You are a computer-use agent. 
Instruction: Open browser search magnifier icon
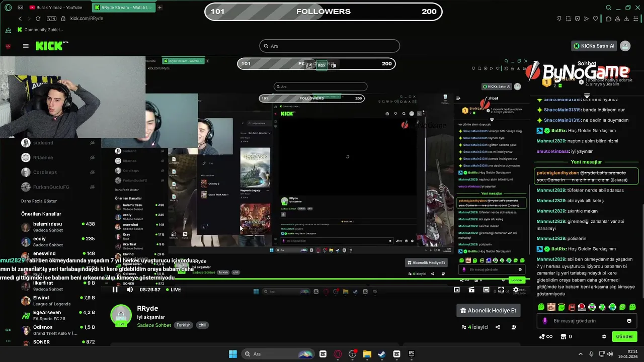[x=609, y=8]
